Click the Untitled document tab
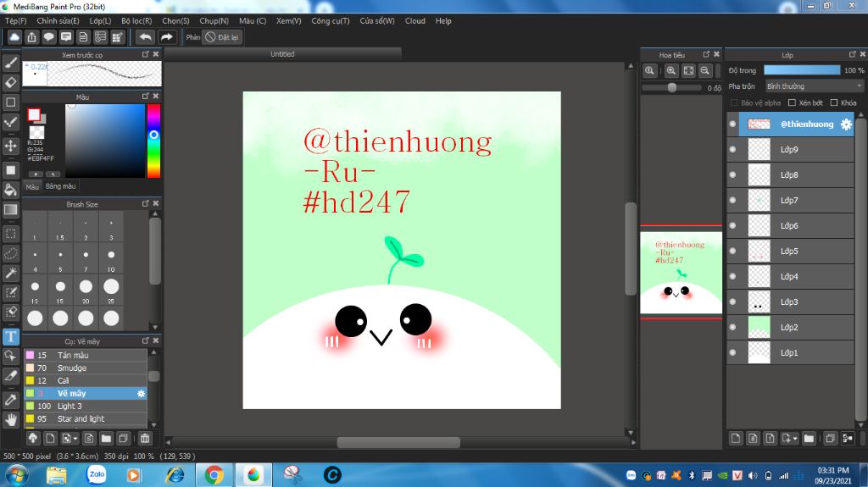868x487 pixels. (x=282, y=53)
